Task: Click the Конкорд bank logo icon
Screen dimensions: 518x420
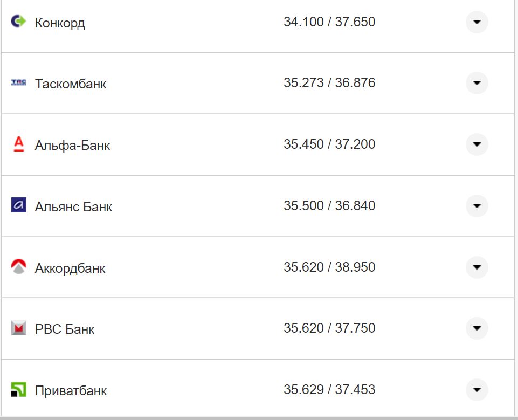Action: 18,22
